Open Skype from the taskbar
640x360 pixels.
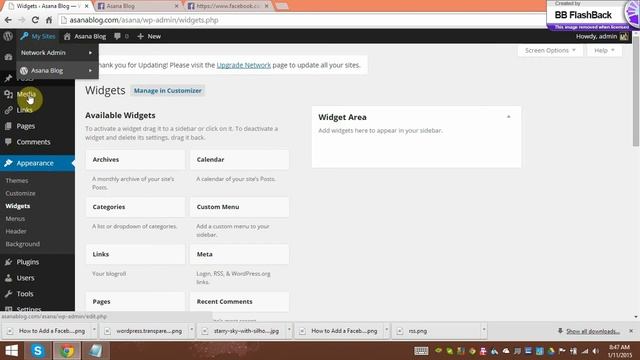click(x=38, y=351)
